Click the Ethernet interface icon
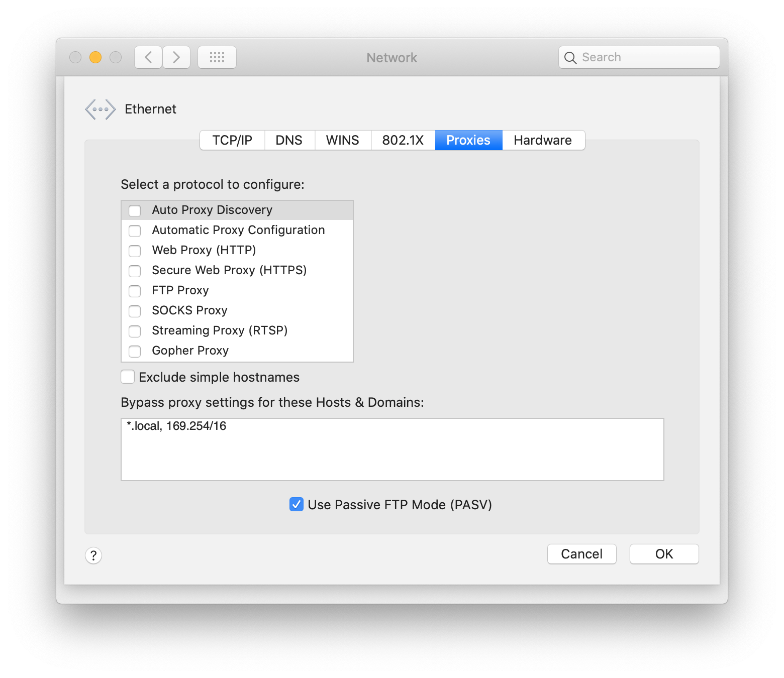 (x=101, y=109)
